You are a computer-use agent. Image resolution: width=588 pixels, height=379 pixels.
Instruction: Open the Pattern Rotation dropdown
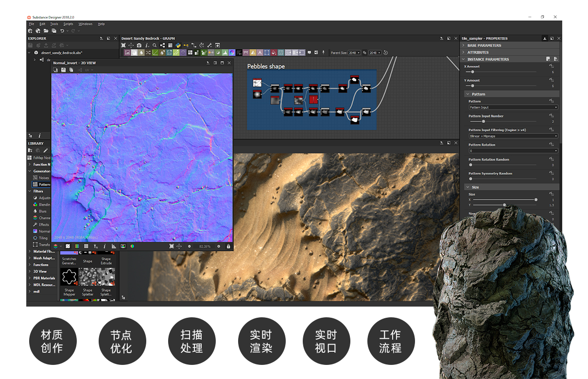click(513, 151)
